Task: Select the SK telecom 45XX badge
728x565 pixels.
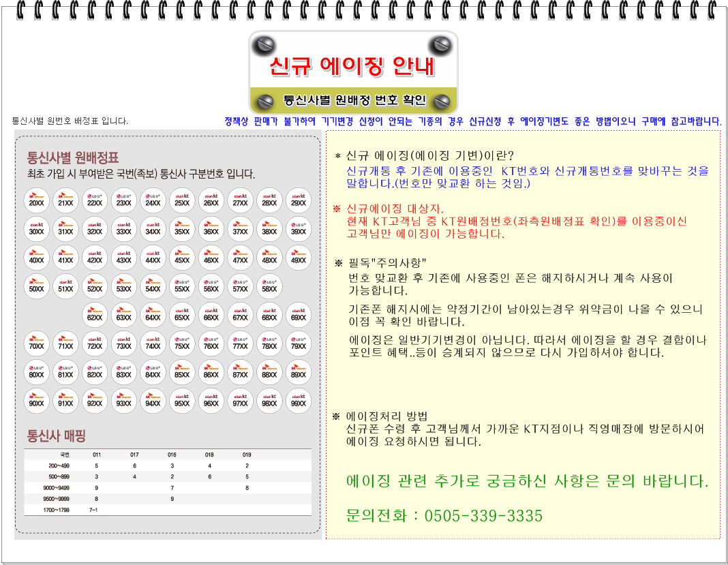Action: (182, 256)
